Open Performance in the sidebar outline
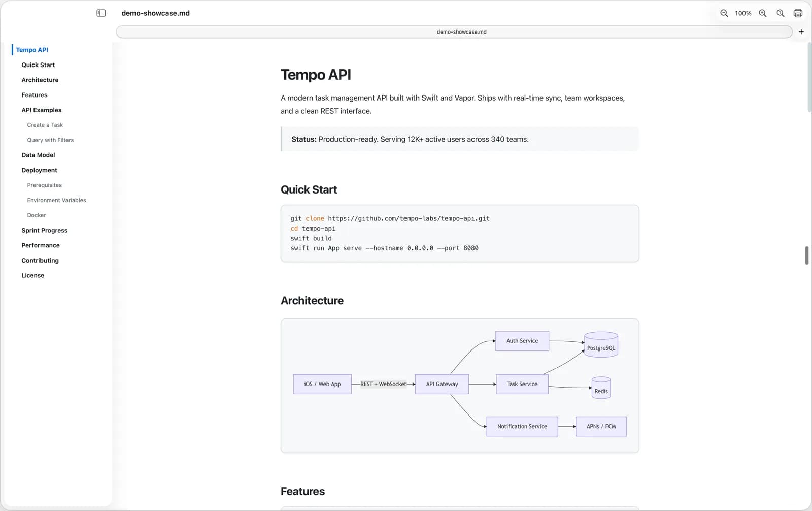The image size is (812, 511). (41, 245)
